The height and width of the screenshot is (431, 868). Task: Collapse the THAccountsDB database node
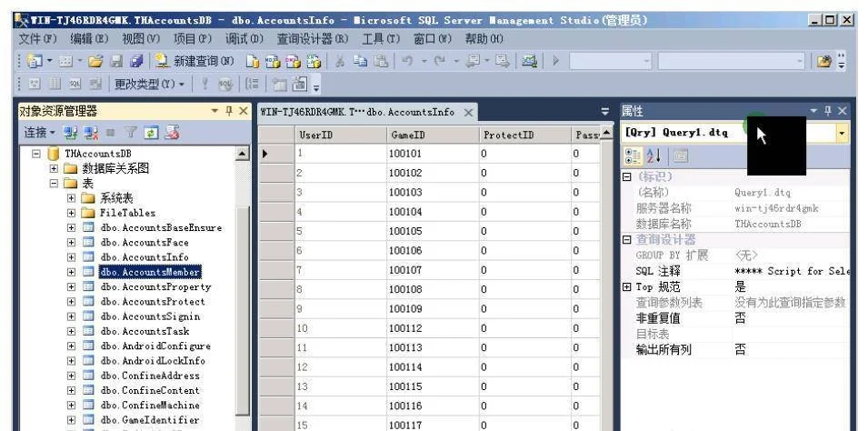click(37, 155)
